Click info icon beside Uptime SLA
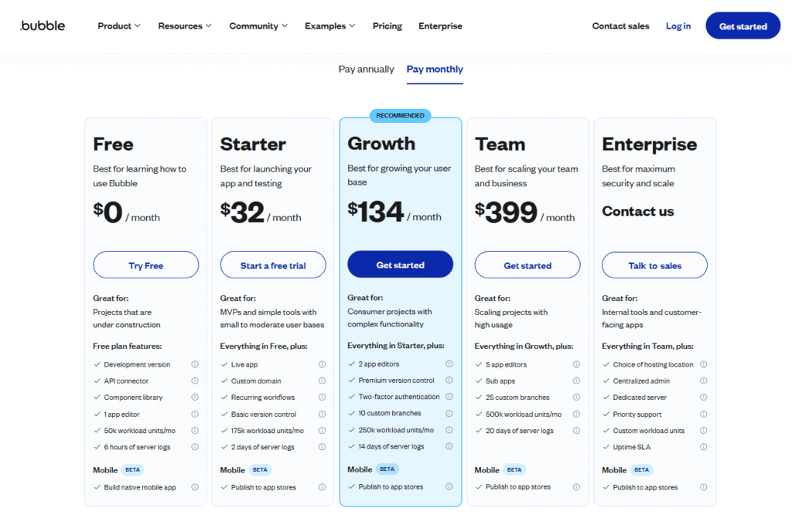 click(703, 447)
